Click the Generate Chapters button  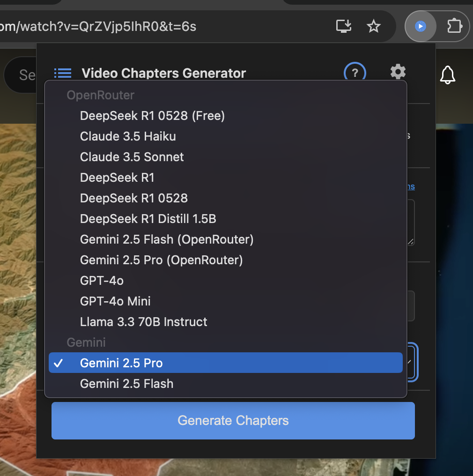[x=233, y=421]
